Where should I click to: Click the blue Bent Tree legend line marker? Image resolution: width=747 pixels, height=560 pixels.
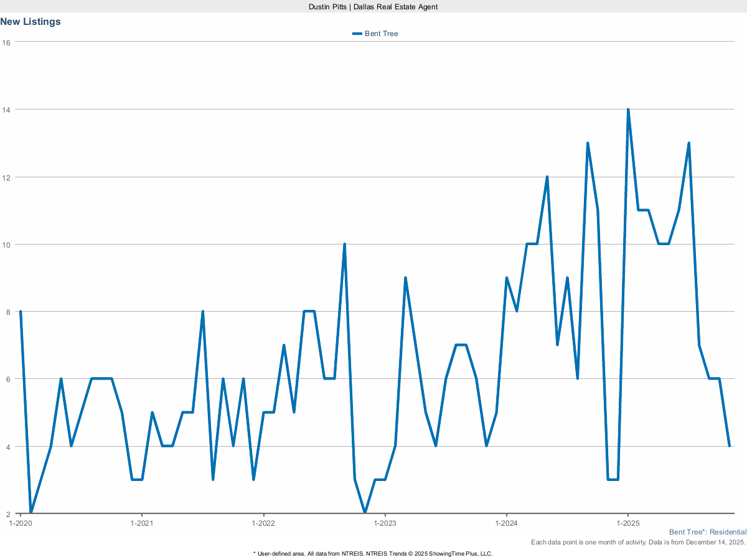(x=356, y=34)
